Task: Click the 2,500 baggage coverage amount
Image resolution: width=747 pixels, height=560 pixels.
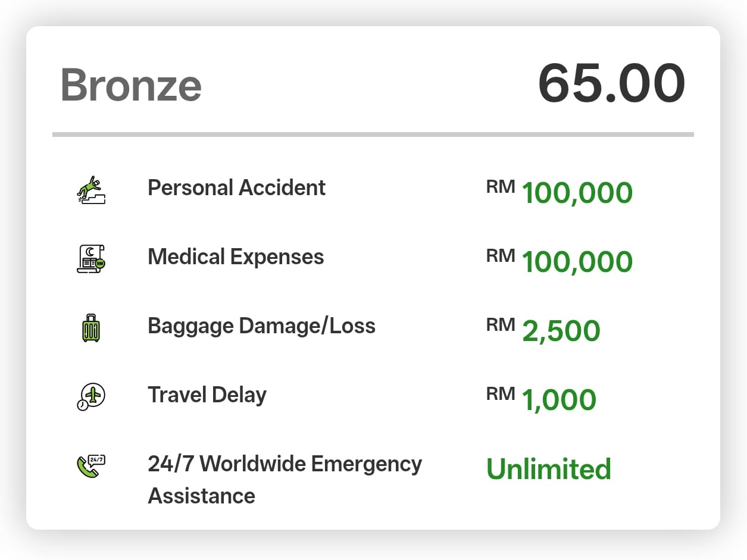Action: [561, 331]
